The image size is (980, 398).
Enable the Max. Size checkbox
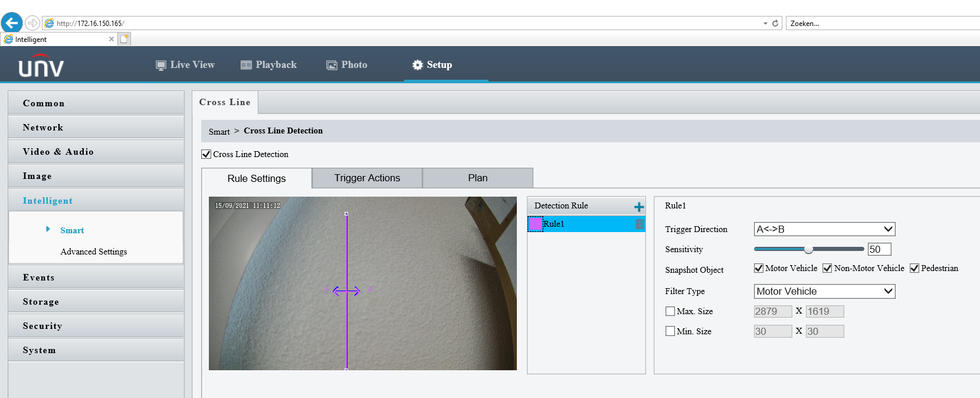(670, 311)
